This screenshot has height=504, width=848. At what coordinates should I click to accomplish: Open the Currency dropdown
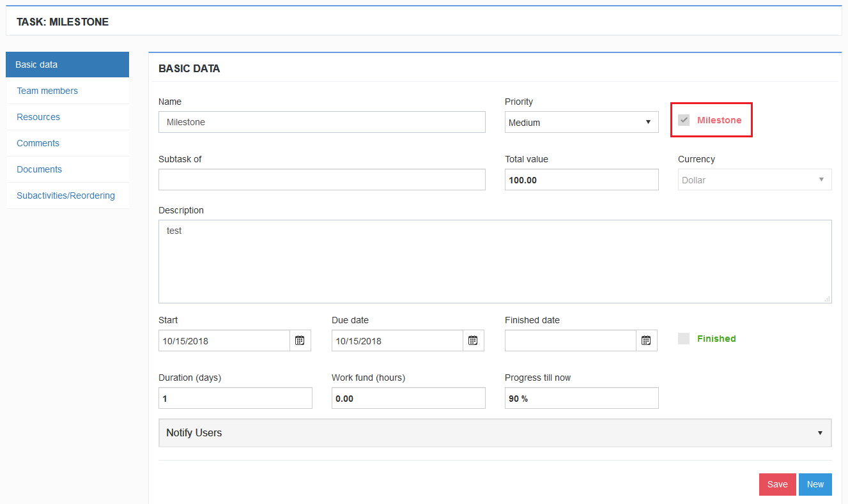point(755,179)
